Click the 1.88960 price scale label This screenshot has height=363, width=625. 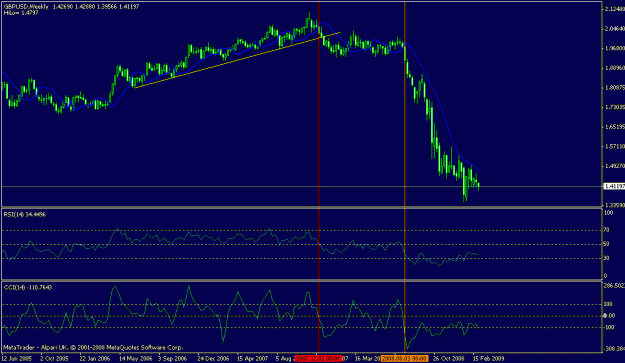coord(615,68)
